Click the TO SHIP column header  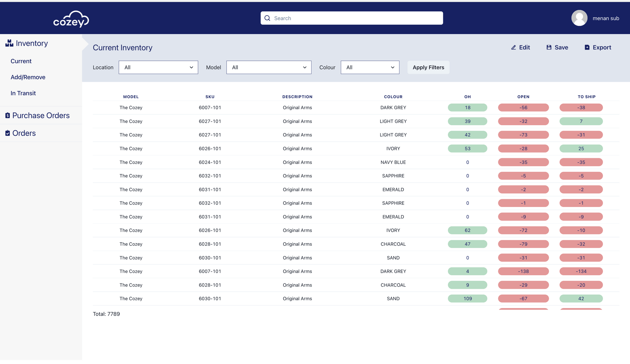click(x=587, y=97)
